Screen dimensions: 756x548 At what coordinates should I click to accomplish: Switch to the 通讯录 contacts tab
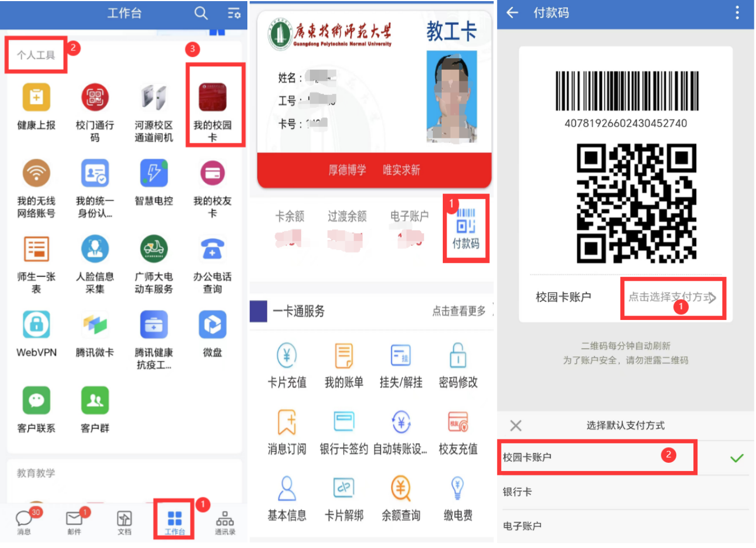[x=225, y=521]
